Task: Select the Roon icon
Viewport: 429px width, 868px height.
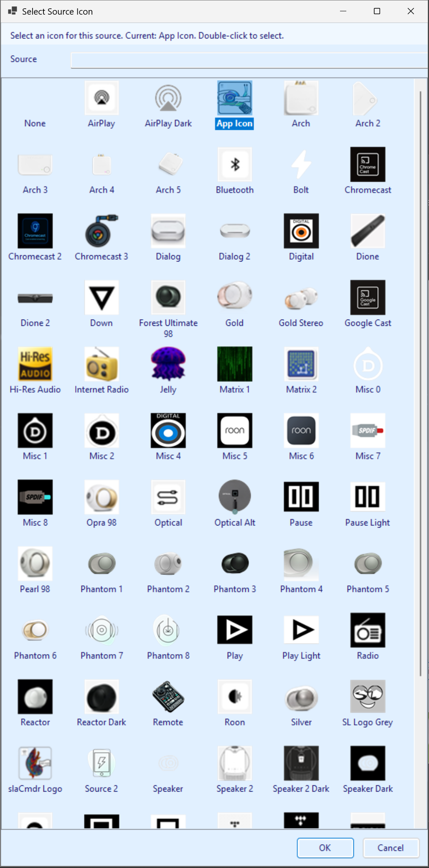Action: [x=235, y=696]
